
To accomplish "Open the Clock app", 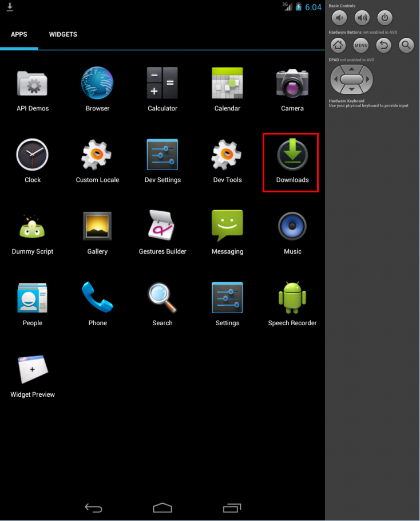I will pos(33,161).
